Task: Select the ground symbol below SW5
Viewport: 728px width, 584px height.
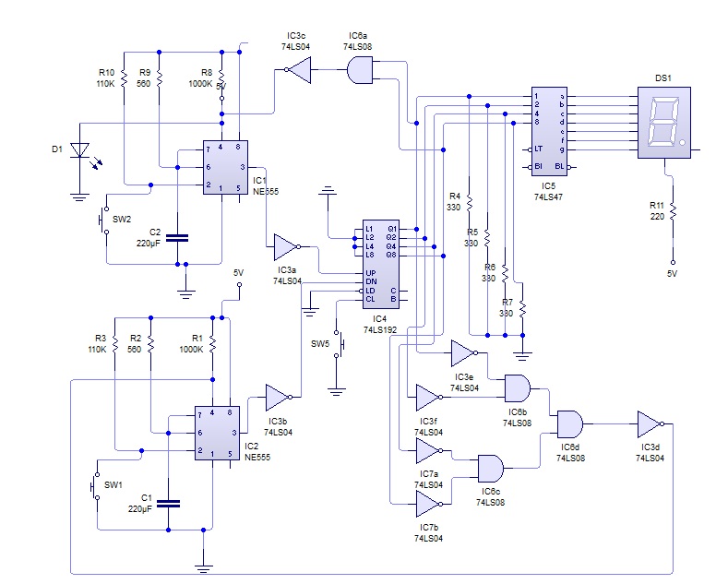Action: click(336, 391)
